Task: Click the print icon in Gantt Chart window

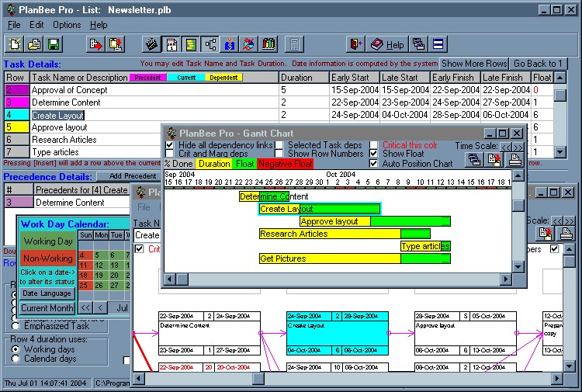Action: 514,160
